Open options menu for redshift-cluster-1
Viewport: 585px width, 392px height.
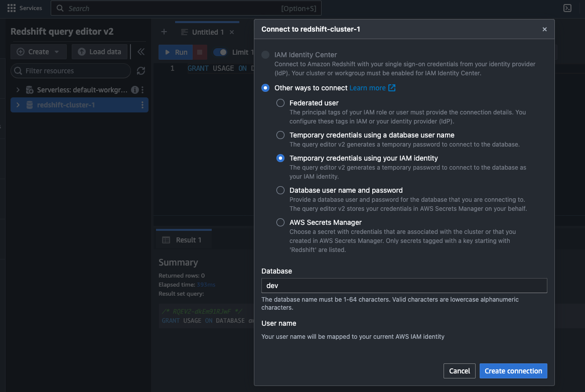(142, 105)
